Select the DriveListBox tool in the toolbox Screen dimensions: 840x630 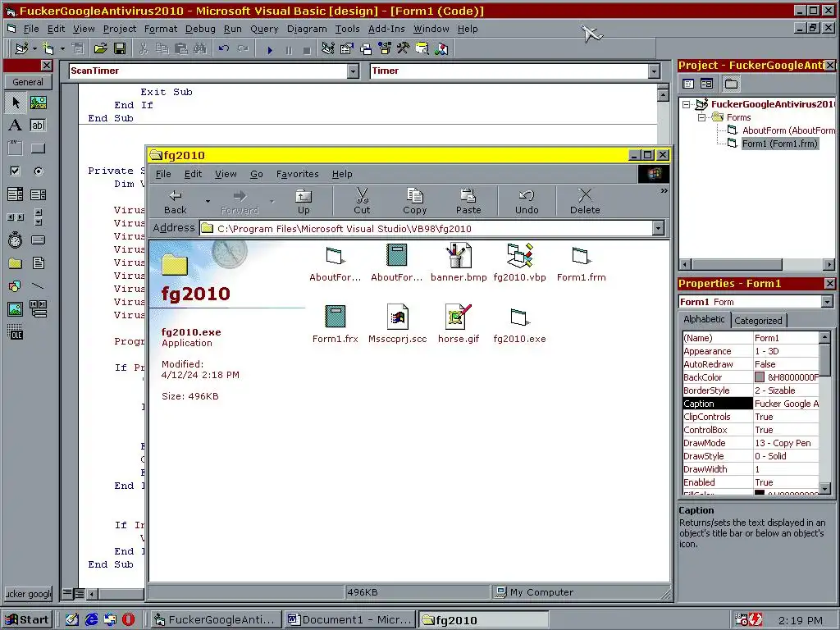click(38, 240)
